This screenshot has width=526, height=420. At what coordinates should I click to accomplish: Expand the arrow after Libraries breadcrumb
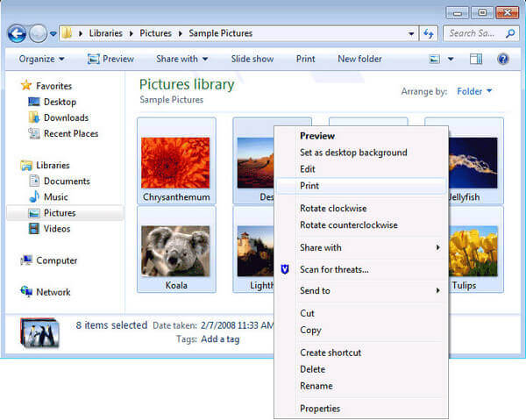[131, 33]
